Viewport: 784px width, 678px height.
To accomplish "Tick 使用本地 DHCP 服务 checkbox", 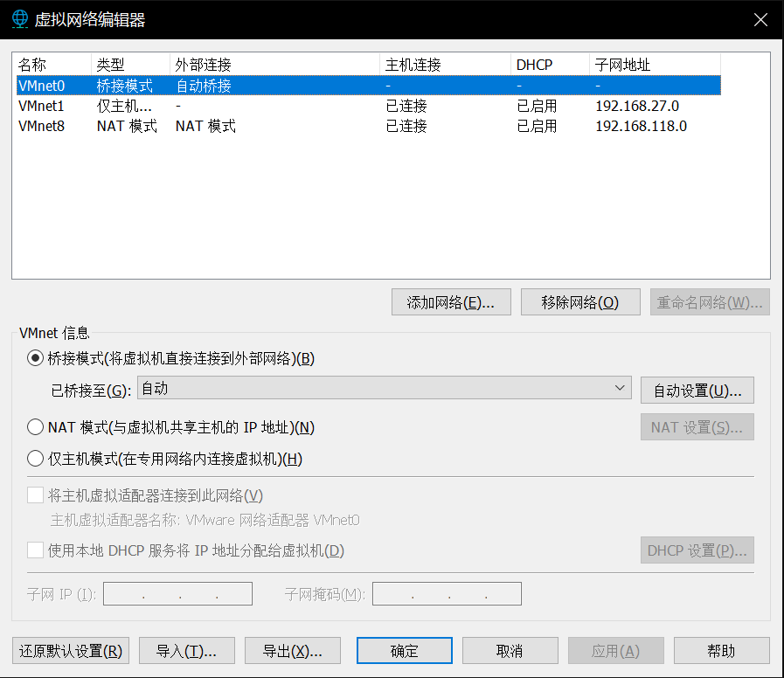I will click(35, 550).
